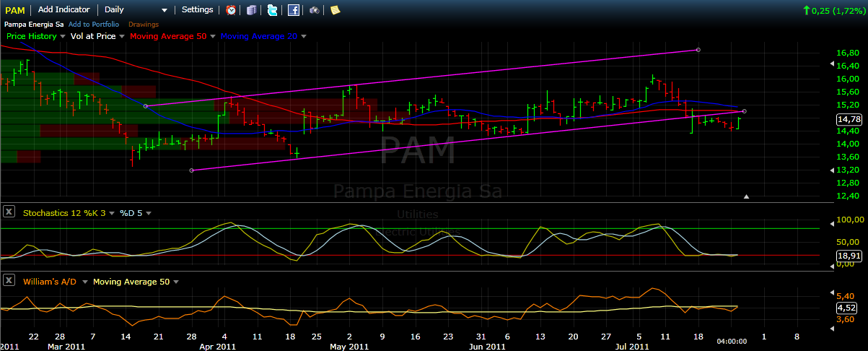Share chart via Facebook icon

coord(294,10)
